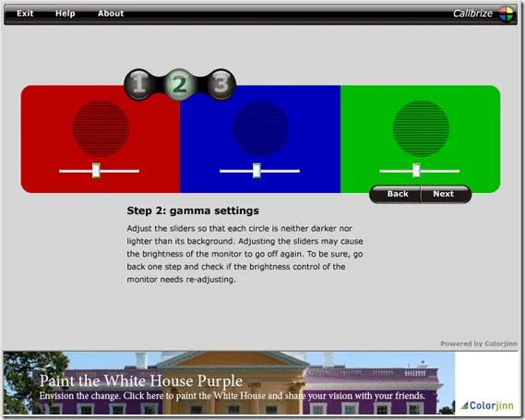This screenshot has height=420, width=525.
Task: Click the Colorjinn logo in the banner
Action: pos(487,405)
